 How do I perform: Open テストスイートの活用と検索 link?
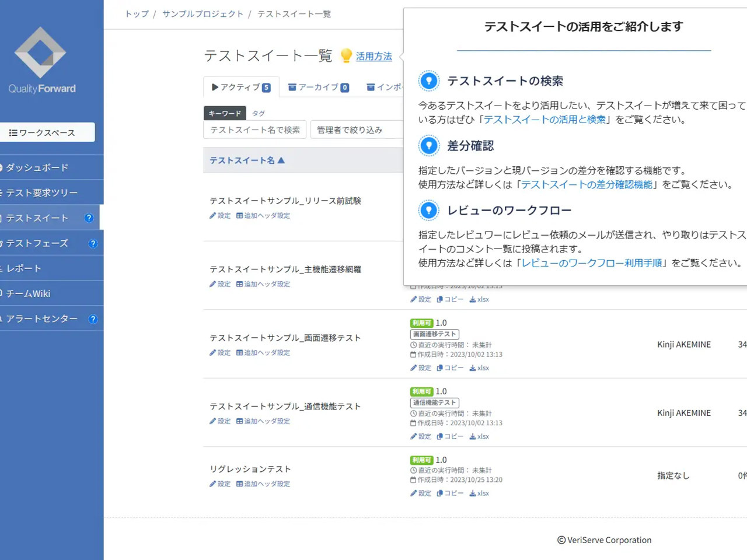click(544, 120)
